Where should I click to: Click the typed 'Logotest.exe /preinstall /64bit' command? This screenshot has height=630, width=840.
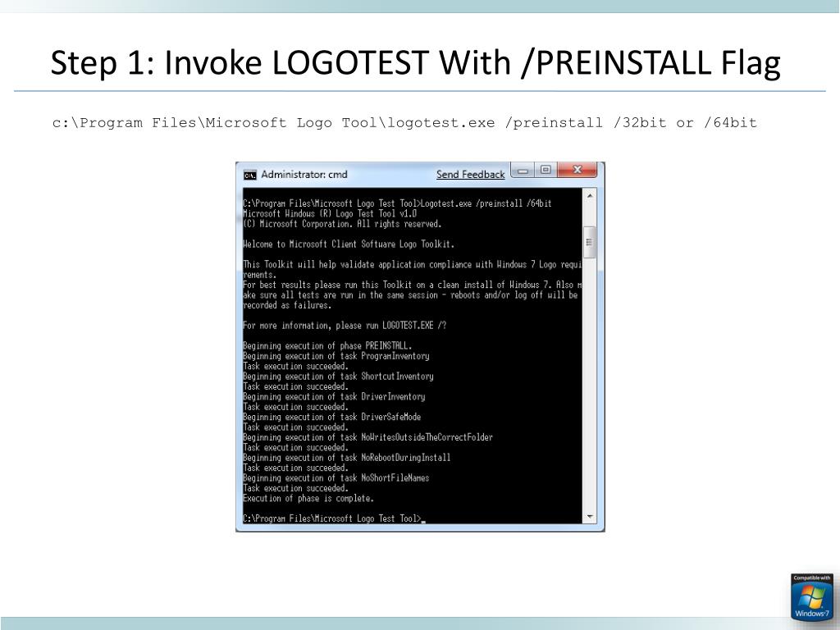tap(486, 203)
